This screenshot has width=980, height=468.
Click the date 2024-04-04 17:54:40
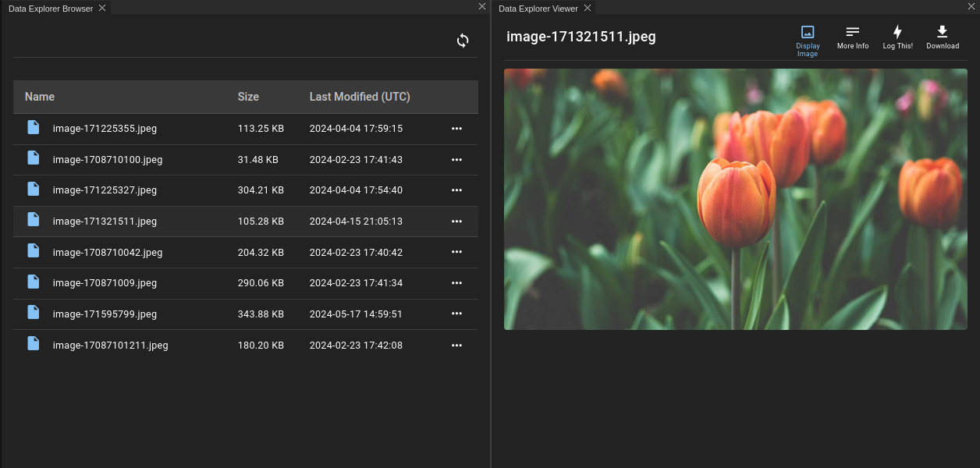tap(356, 190)
